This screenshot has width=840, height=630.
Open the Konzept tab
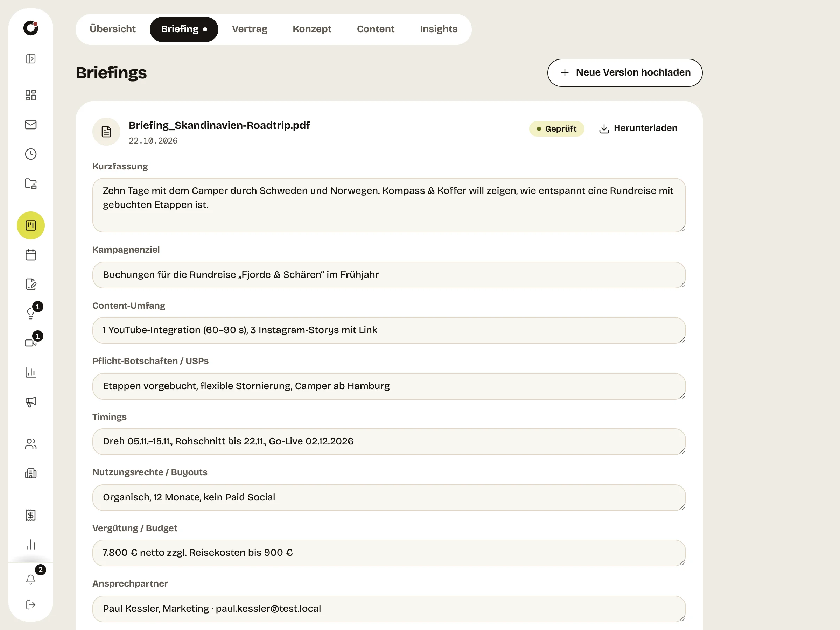[x=312, y=29]
